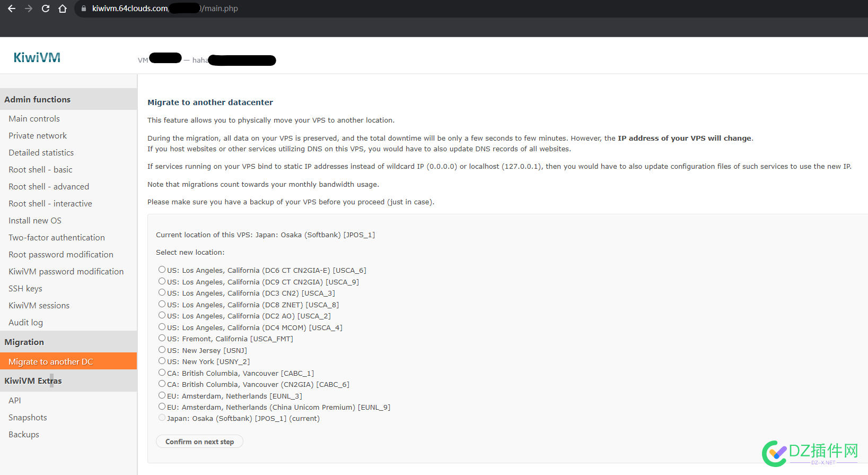
Task: Select Fremont, California USCA_FMT radio
Action: tap(162, 338)
